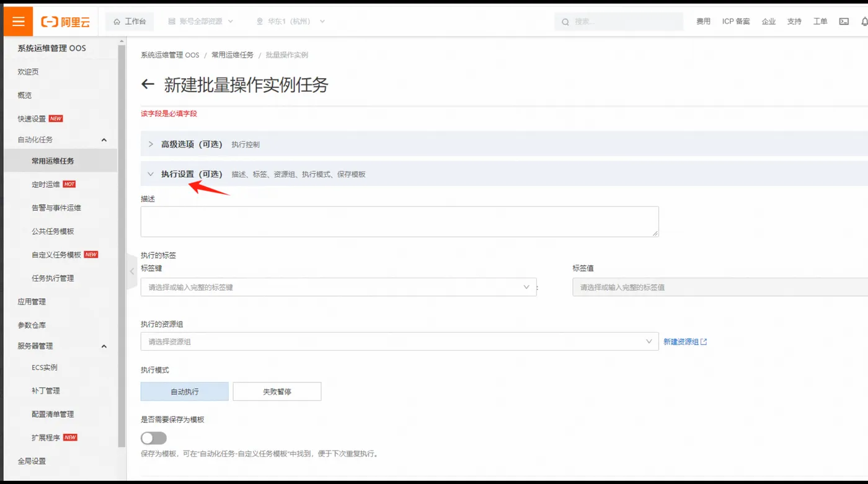
Task: Open the 企业 menu
Action: click(x=769, y=22)
